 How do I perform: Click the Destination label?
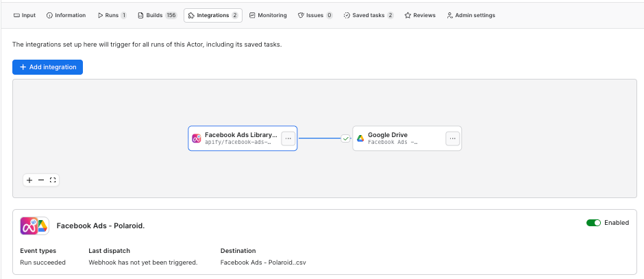238,251
